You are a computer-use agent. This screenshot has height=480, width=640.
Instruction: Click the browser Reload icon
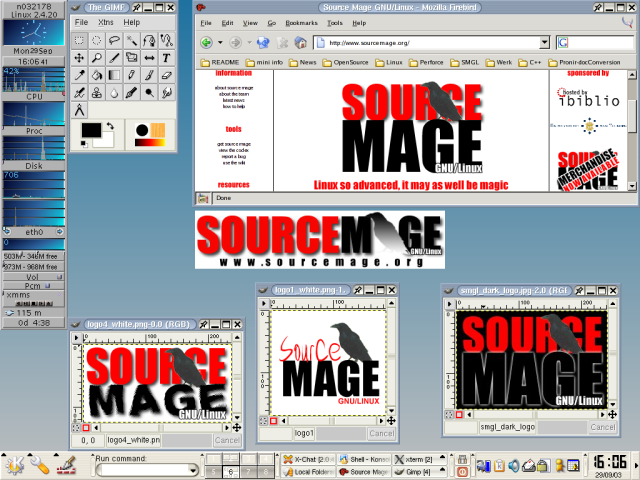point(263,43)
